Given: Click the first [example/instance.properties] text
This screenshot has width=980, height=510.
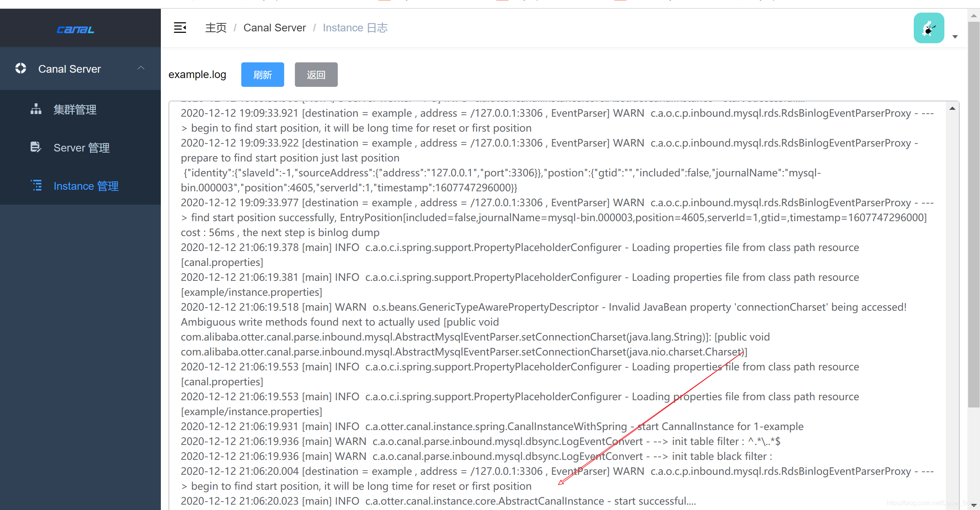Looking at the screenshot, I should point(252,292).
